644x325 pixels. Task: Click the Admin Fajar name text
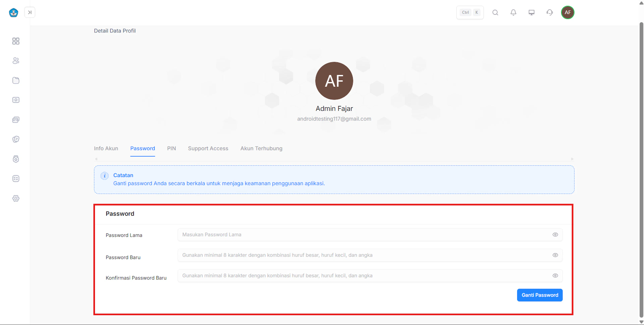click(334, 108)
